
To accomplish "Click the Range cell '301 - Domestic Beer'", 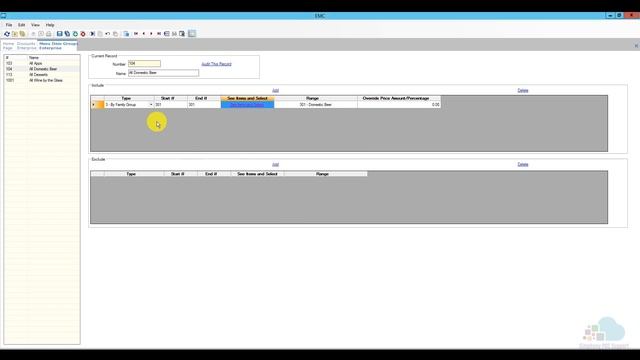I will (x=316, y=105).
